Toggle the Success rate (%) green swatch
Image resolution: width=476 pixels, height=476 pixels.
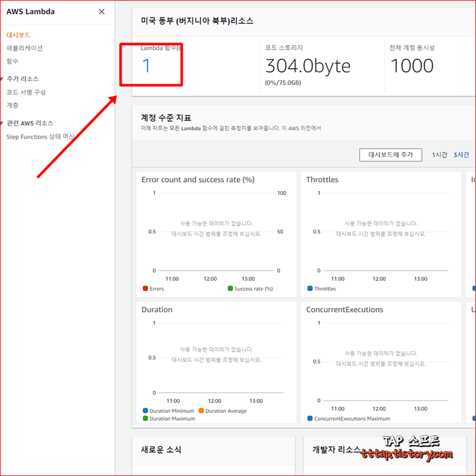tap(230, 288)
